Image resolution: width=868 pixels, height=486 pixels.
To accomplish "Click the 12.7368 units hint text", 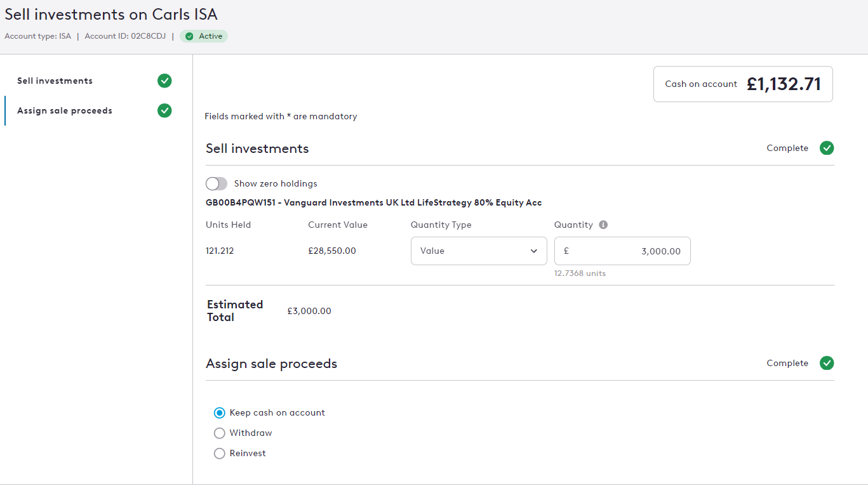I will (580, 273).
